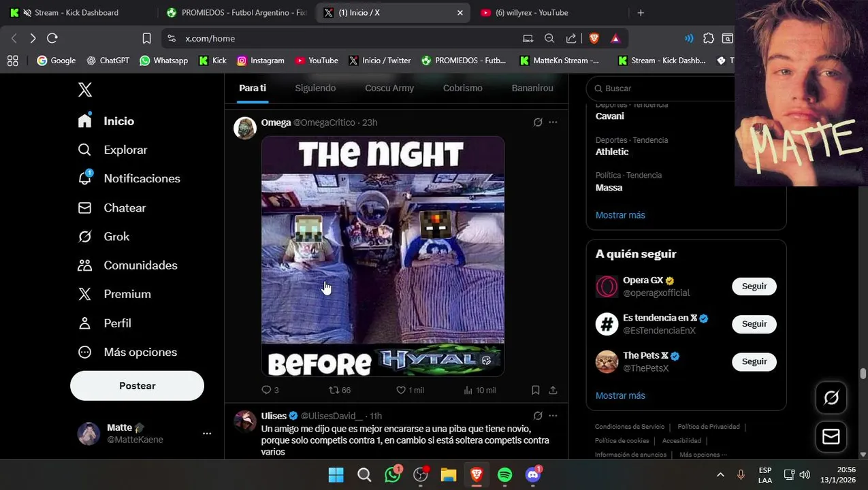Open floating messages envelope button

click(x=831, y=436)
